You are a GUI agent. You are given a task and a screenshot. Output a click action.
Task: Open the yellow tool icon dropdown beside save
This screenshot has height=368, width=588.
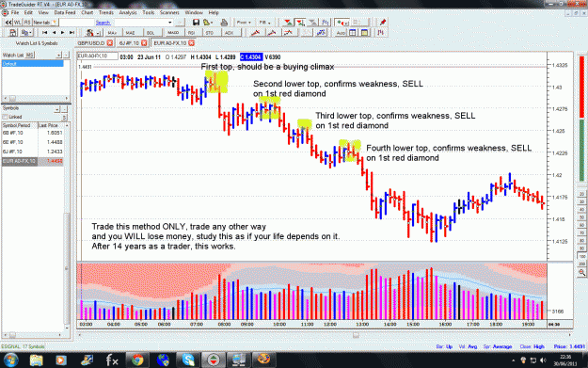(213, 23)
